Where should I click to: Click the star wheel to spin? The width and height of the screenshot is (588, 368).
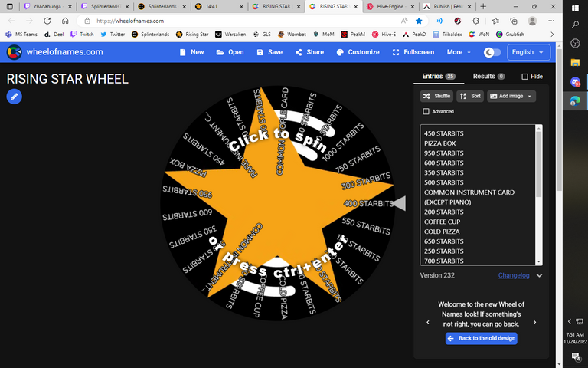(x=277, y=203)
